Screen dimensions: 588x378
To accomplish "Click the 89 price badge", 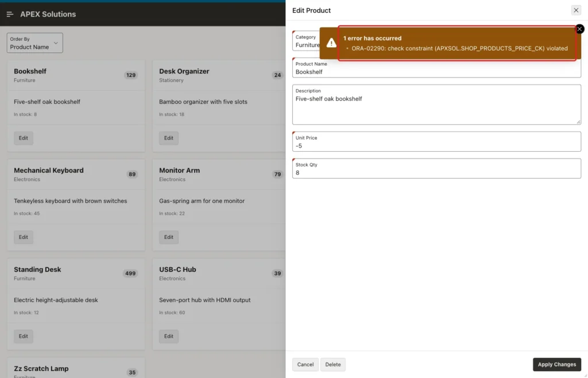I will (132, 175).
